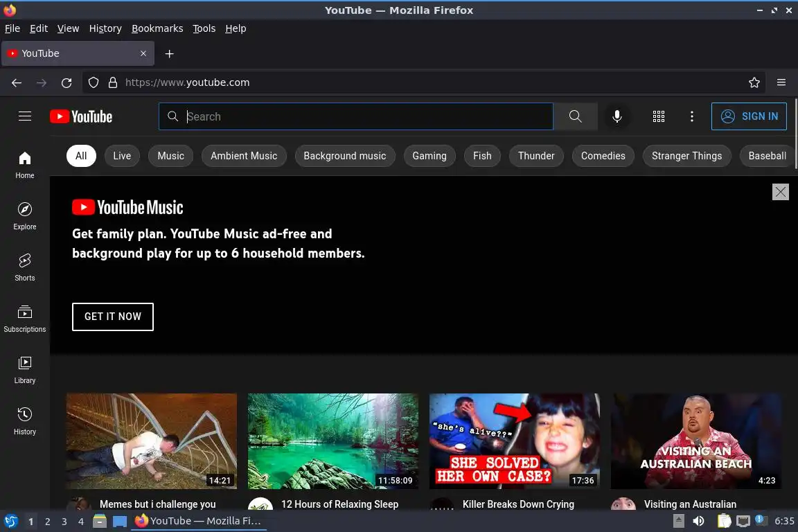Open clipboard manager tray icon
This screenshot has width=798, height=532.
click(724, 522)
